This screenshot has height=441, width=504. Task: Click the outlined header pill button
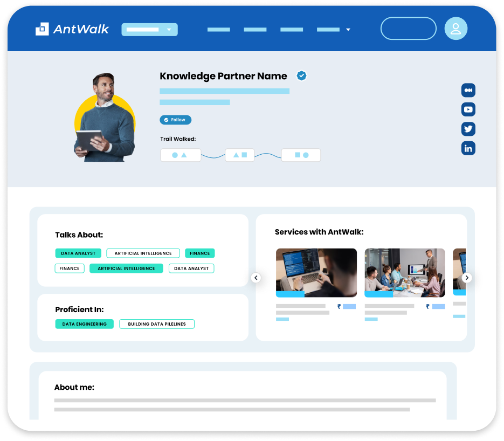point(408,29)
